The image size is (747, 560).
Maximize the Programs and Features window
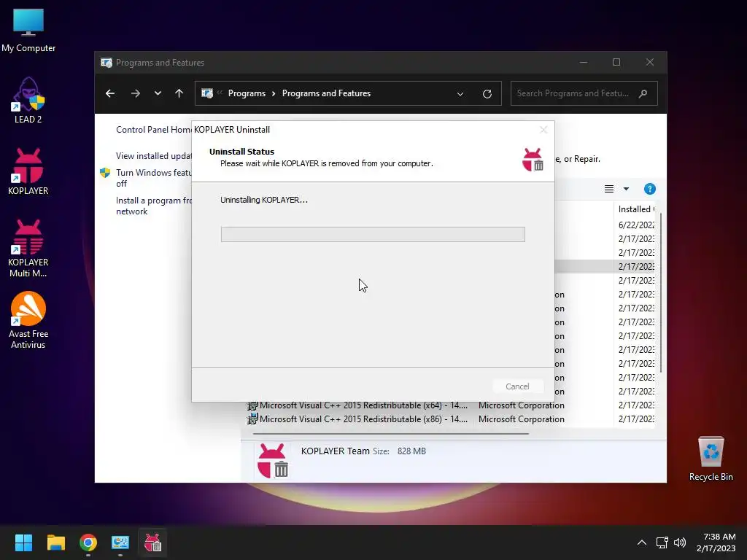pos(616,63)
